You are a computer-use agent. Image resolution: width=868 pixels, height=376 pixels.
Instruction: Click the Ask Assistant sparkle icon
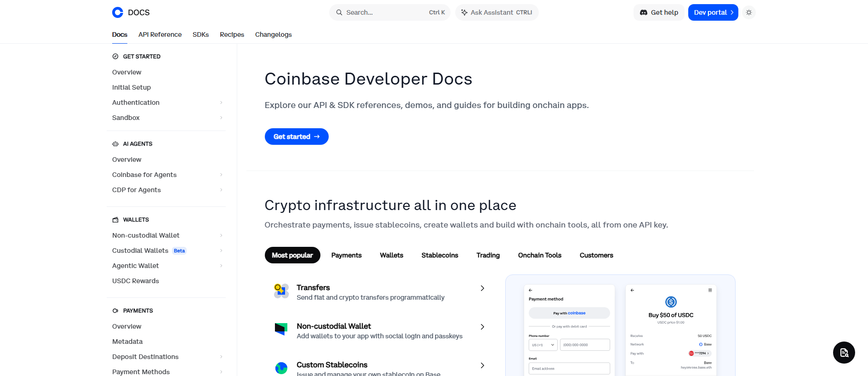[x=464, y=12]
